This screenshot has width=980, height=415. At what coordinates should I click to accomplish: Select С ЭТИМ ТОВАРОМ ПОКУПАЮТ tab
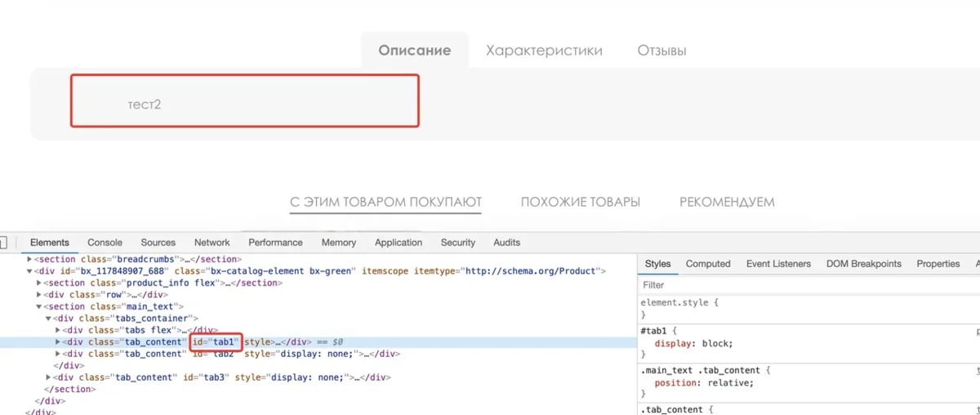pyautogui.click(x=385, y=202)
